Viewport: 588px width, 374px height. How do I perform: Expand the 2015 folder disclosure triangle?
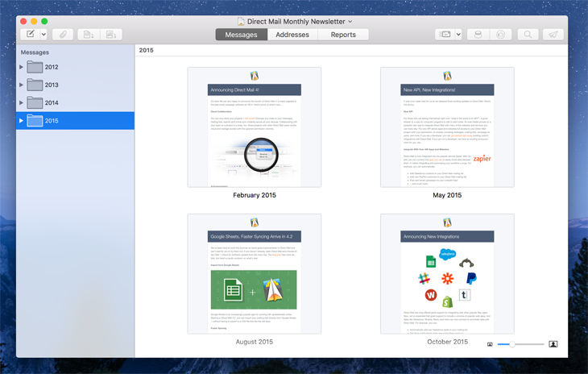(22, 120)
